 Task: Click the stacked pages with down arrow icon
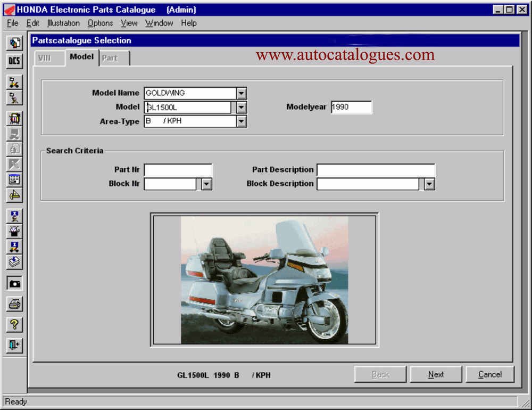(x=14, y=261)
